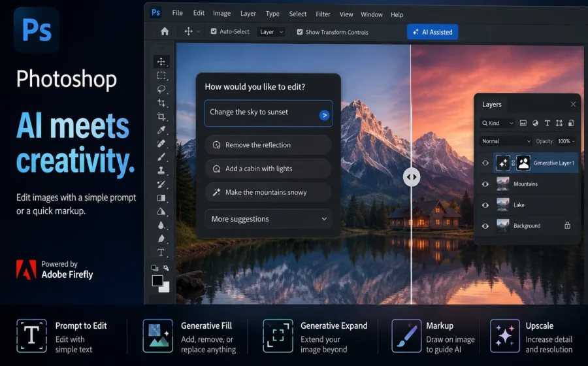The image size is (588, 366).
Task: Open the Auto-Select Layer dropdown
Action: 270,32
